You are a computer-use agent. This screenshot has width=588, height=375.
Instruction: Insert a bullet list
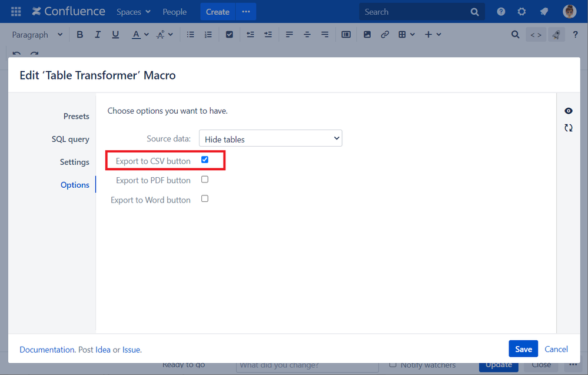click(x=191, y=35)
